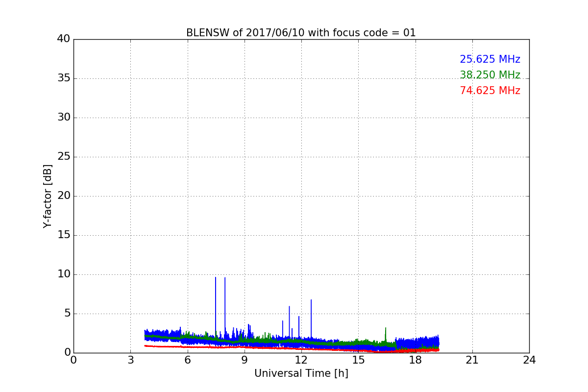Screen dimensions: 588x392
Task: Click the x-axis tick label 3
Action: click(x=130, y=360)
